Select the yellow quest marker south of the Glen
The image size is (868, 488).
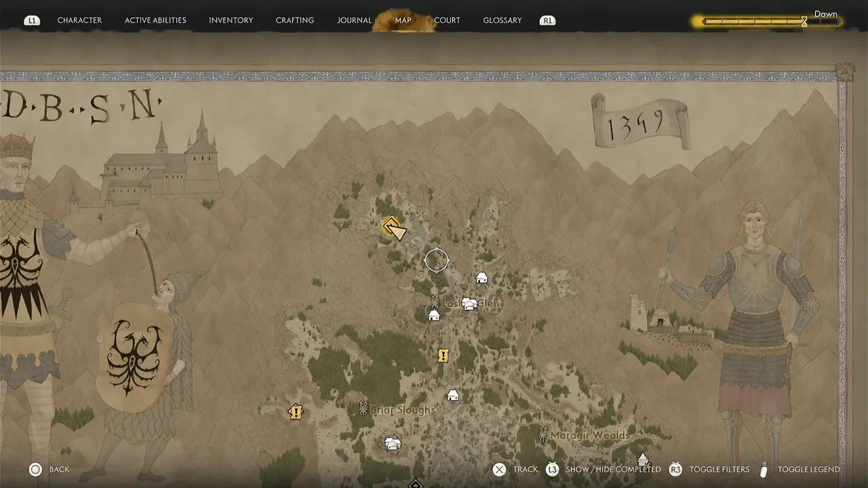[x=443, y=356]
